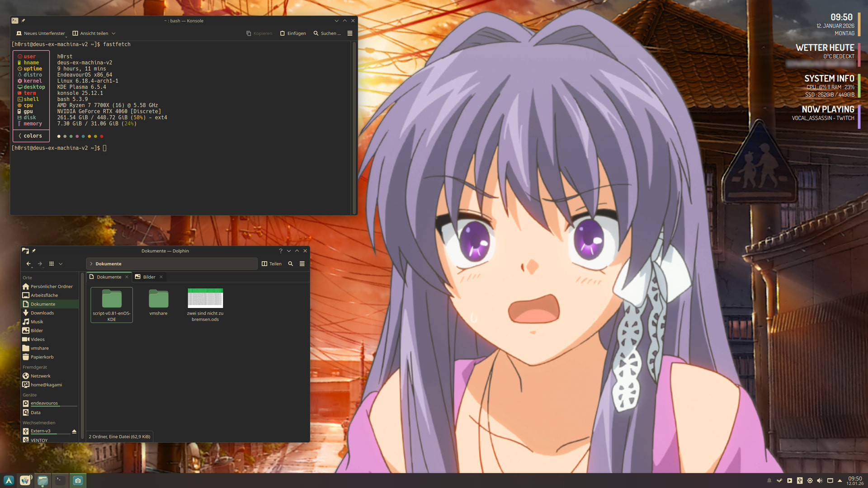Open the volume control in the tray
The height and width of the screenshot is (488, 868).
pos(820,481)
